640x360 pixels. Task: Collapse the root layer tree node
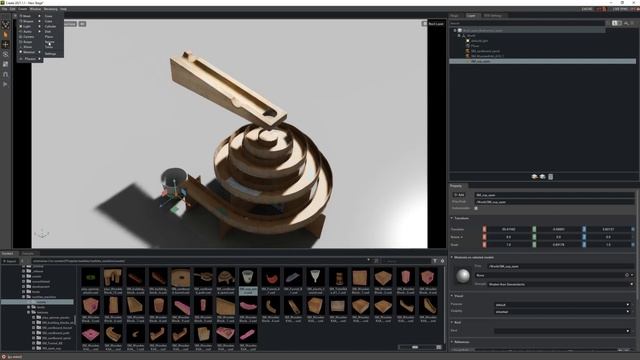(455, 31)
